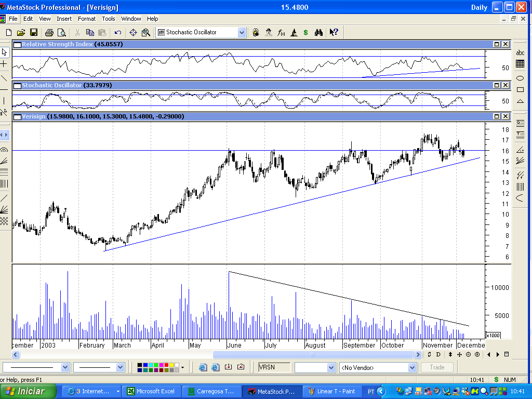This screenshot has height=399, width=532.
Task: Open the Insert menu
Action: click(x=64, y=19)
